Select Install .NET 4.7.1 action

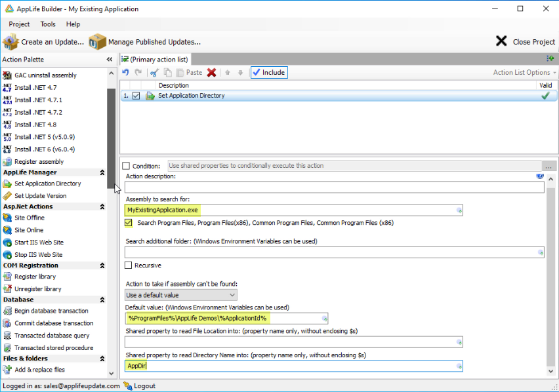(x=32, y=100)
